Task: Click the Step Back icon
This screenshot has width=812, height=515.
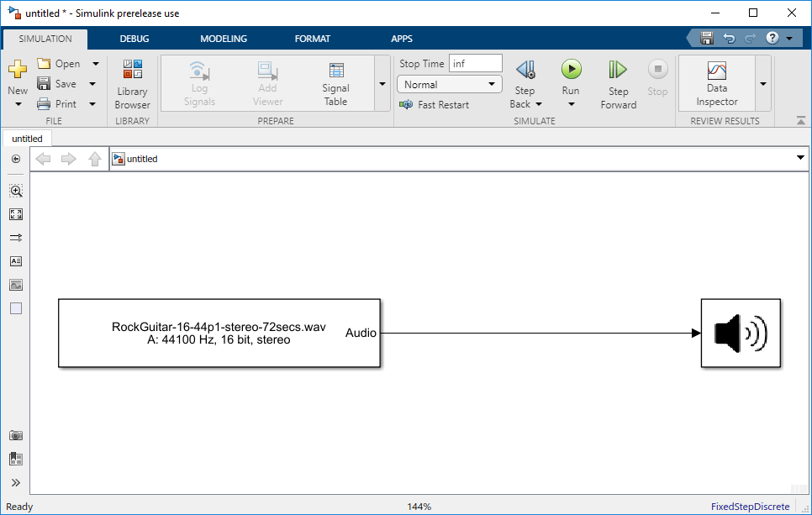Action: [525, 70]
